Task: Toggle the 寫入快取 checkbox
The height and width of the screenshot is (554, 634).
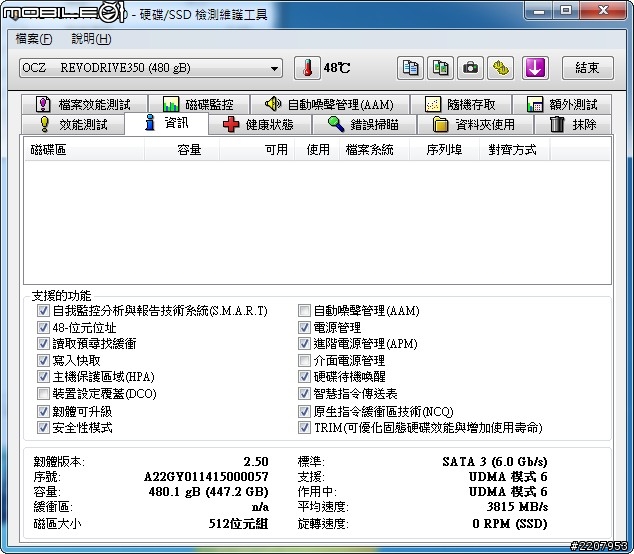Action: 43,360
